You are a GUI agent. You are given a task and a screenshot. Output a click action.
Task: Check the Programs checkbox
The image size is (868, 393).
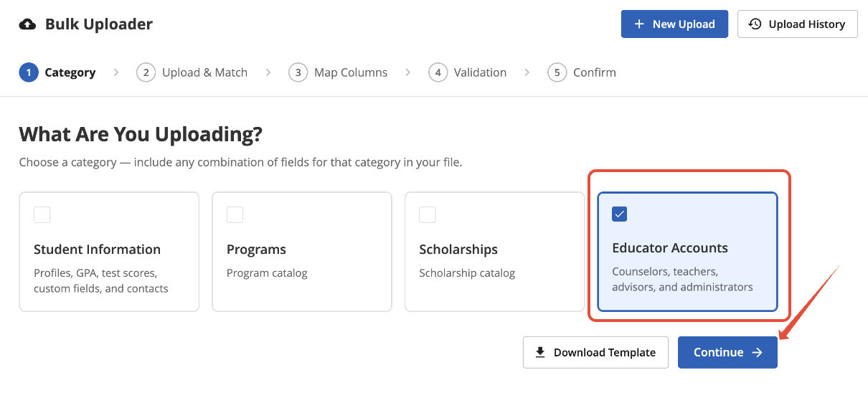pyautogui.click(x=235, y=214)
